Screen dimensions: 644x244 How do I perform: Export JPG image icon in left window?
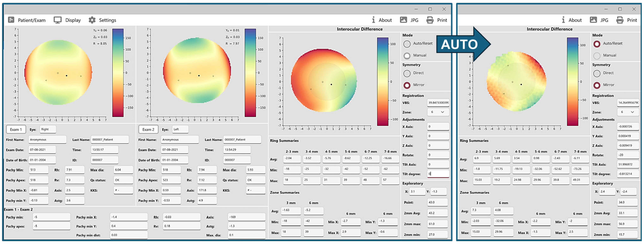click(x=403, y=20)
